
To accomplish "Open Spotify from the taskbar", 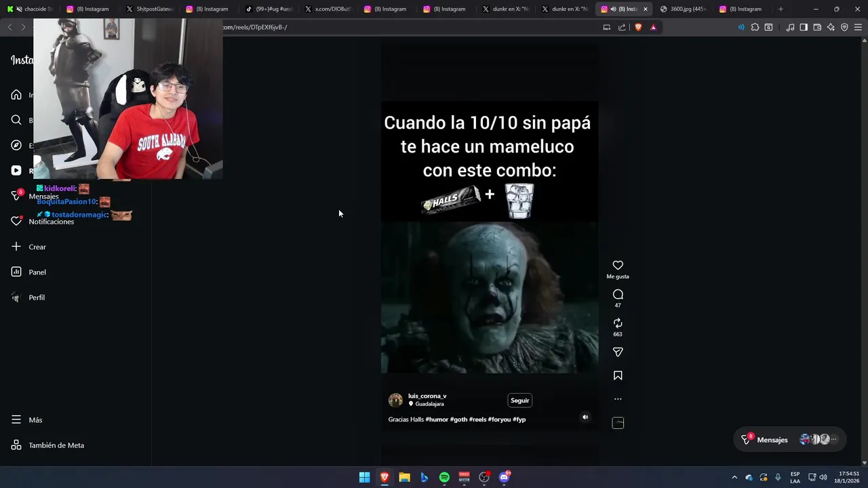I will [x=444, y=477].
